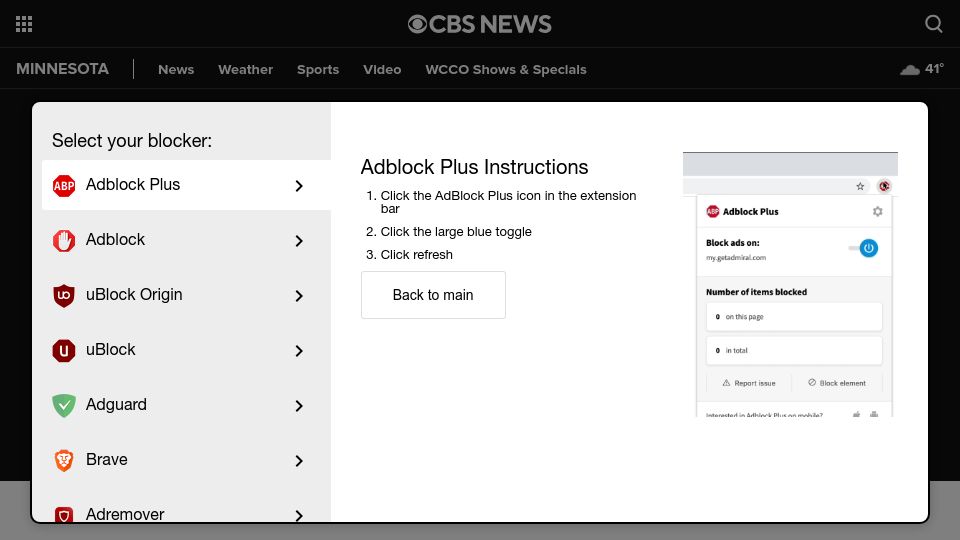Expand the uBlock chevron arrow

point(299,351)
